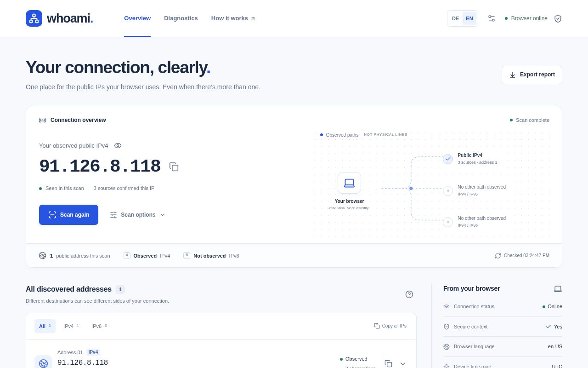Click the Scan again button
This screenshot has width=588, height=368.
click(68, 215)
